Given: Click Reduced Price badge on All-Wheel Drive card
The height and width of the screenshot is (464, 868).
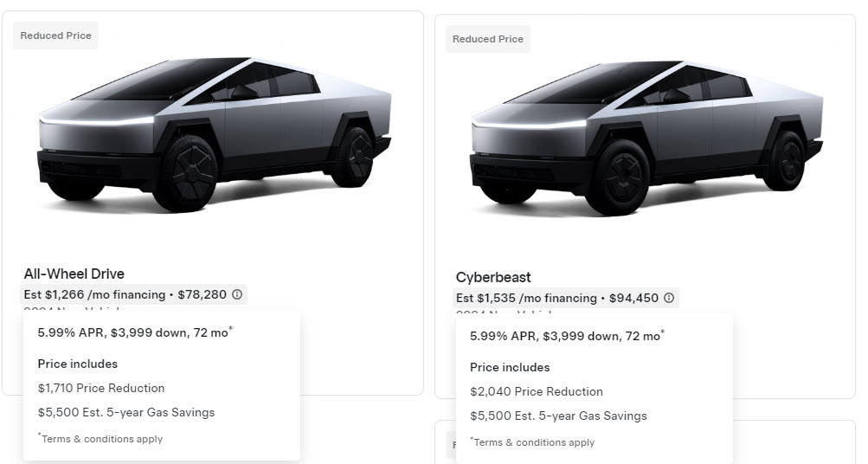Looking at the screenshot, I should coord(54,35).
